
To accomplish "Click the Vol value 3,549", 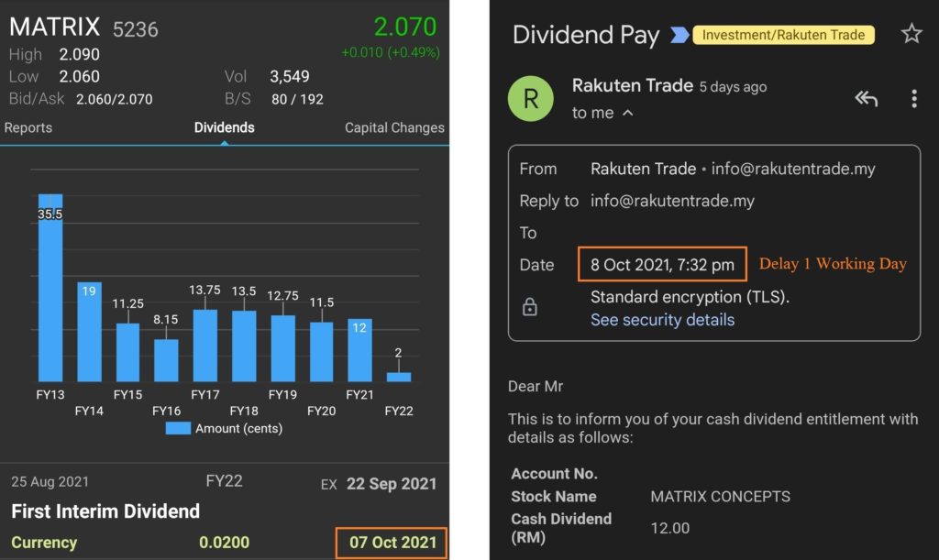I will (x=289, y=77).
